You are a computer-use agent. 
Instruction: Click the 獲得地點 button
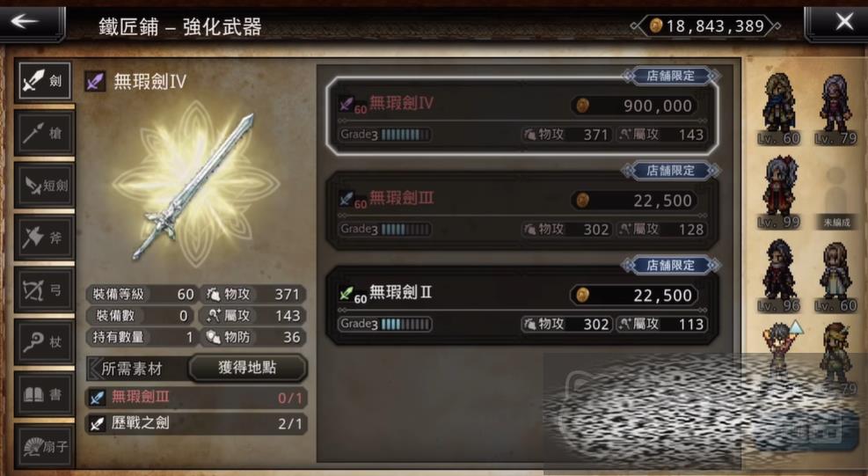247,368
